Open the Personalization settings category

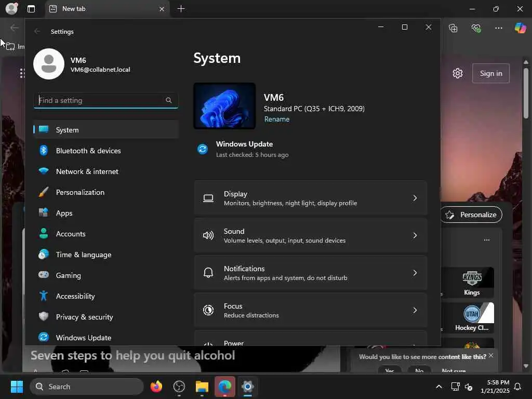click(x=106, y=192)
